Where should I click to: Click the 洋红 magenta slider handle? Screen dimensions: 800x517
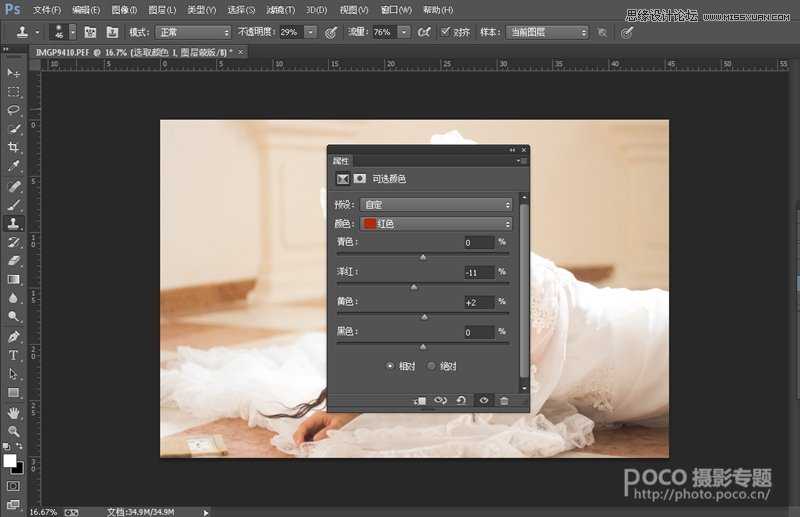coord(414,287)
